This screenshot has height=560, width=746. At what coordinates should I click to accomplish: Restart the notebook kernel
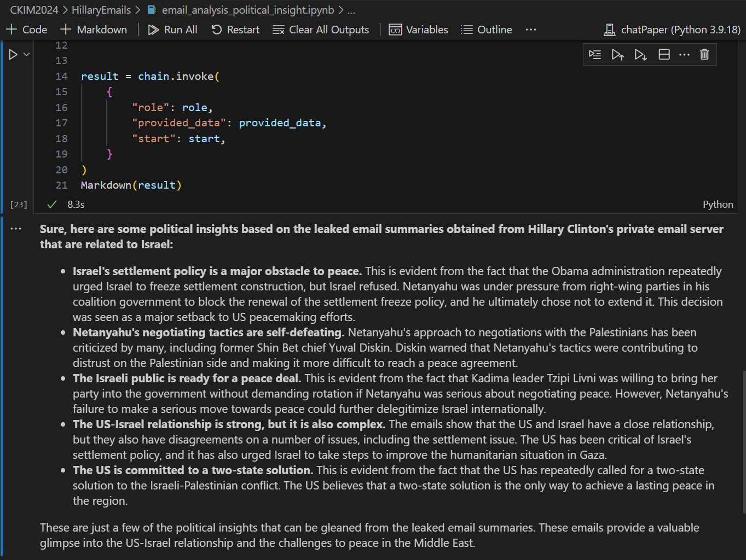pos(235,30)
